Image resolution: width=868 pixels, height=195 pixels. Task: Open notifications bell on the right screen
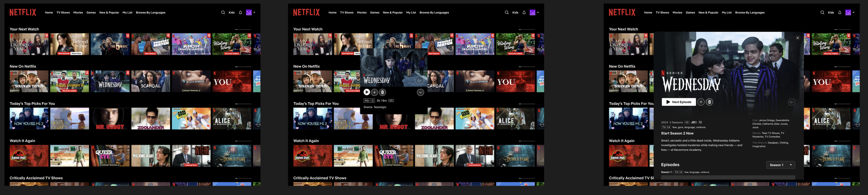pyautogui.click(x=840, y=13)
